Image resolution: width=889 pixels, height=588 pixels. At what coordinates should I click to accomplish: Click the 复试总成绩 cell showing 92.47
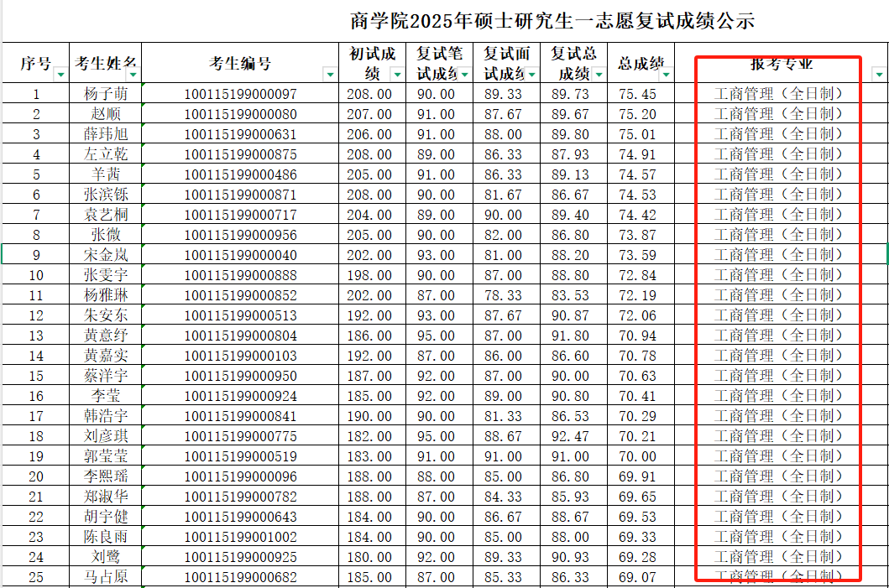click(573, 436)
